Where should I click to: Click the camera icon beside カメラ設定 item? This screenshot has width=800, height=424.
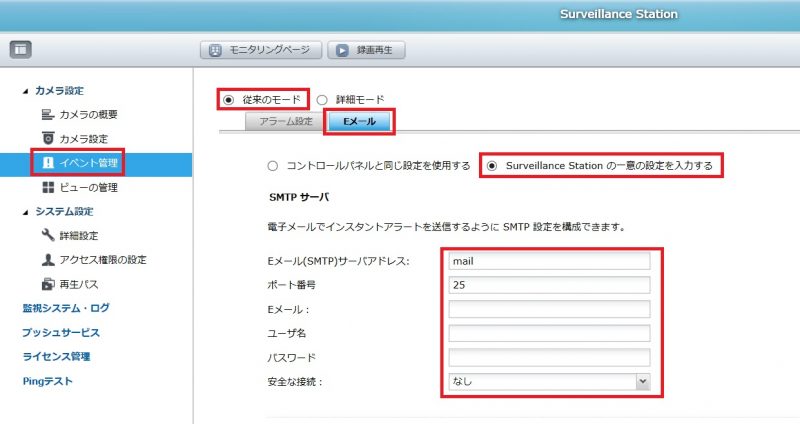47,138
